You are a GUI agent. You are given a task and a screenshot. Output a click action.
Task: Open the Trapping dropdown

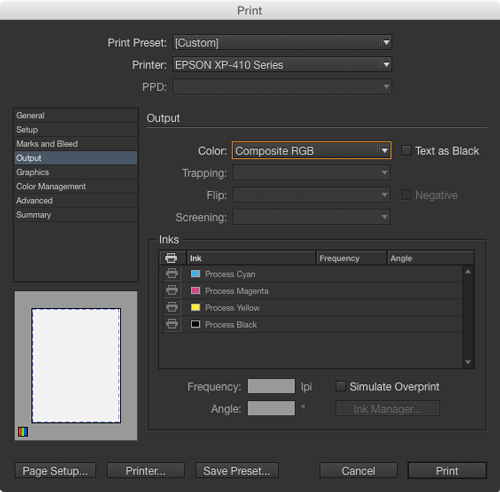tap(311, 173)
